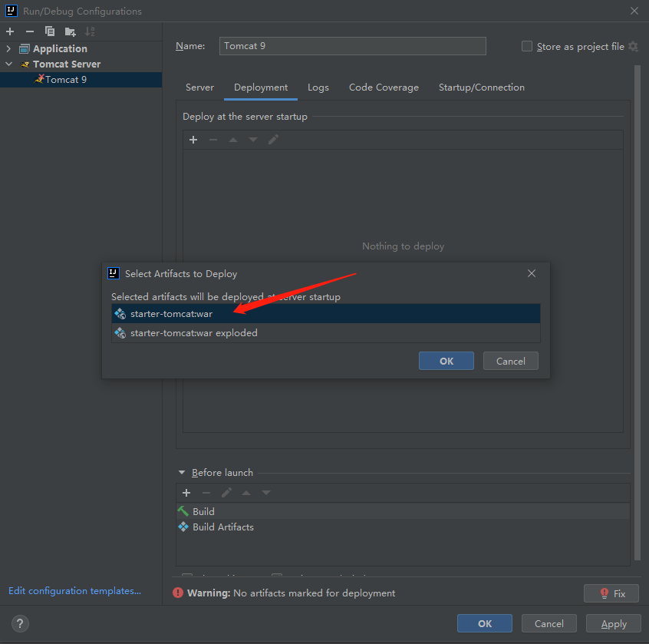This screenshot has height=644, width=649.
Task: Select the Tomcat 9 configuration
Action: tap(81, 80)
